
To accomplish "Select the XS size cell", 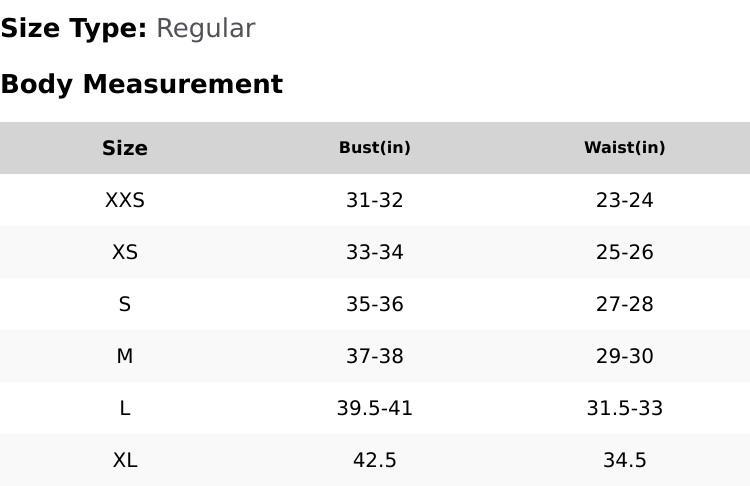I will [125, 252].
